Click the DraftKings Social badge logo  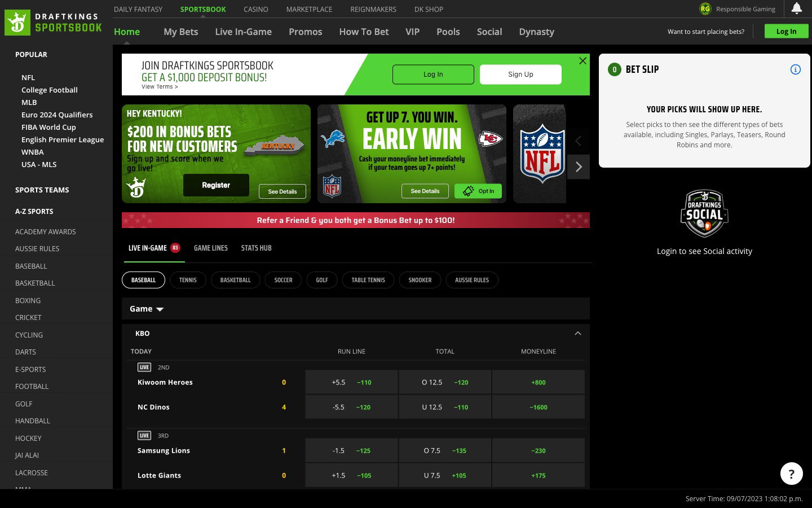[x=704, y=214]
